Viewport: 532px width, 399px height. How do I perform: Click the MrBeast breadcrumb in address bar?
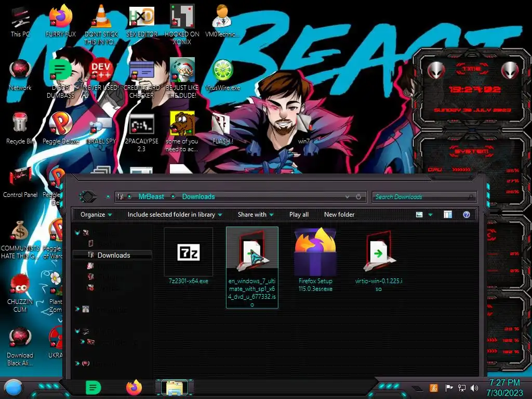click(x=151, y=197)
